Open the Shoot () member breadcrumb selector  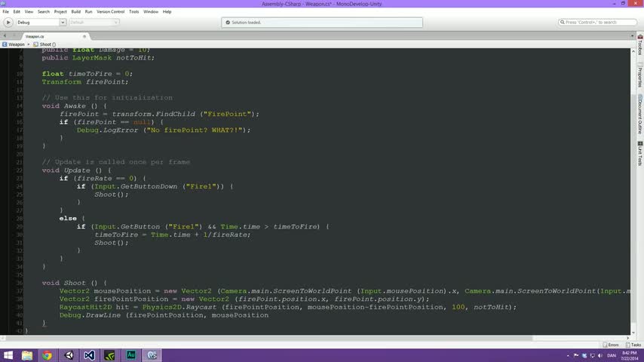click(x=44, y=44)
